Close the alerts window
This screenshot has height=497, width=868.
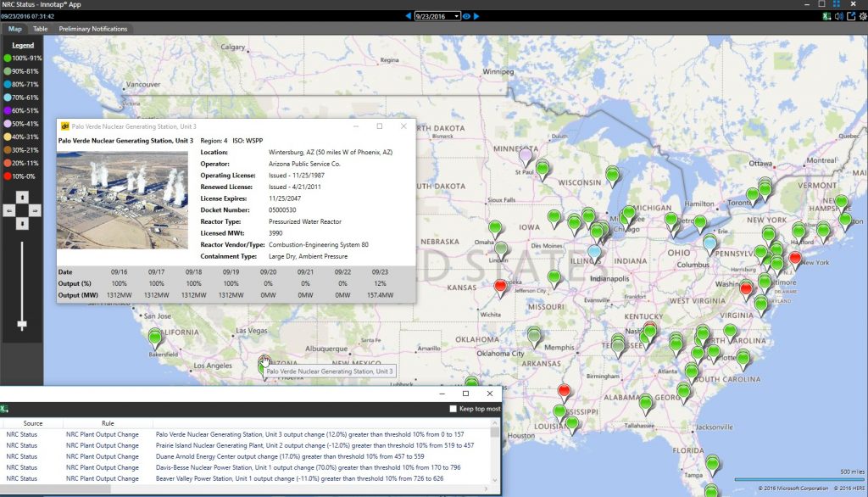pos(489,394)
